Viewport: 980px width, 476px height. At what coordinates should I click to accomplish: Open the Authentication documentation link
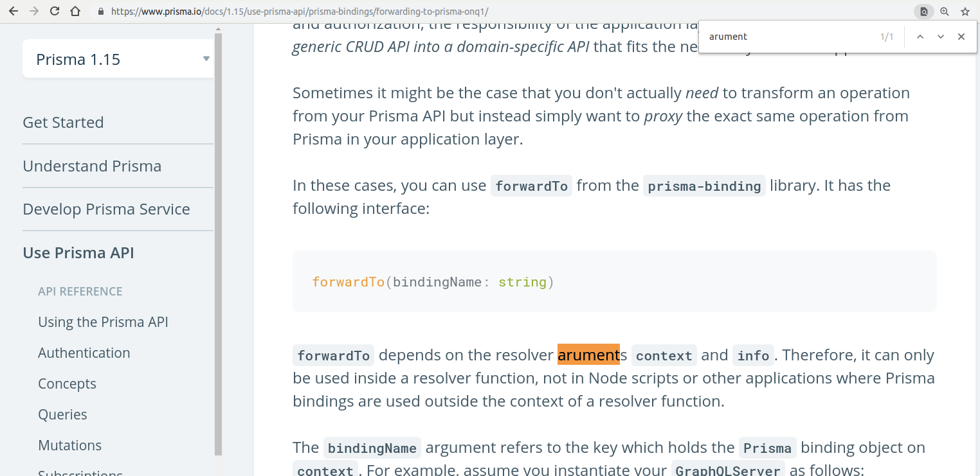[x=84, y=353]
